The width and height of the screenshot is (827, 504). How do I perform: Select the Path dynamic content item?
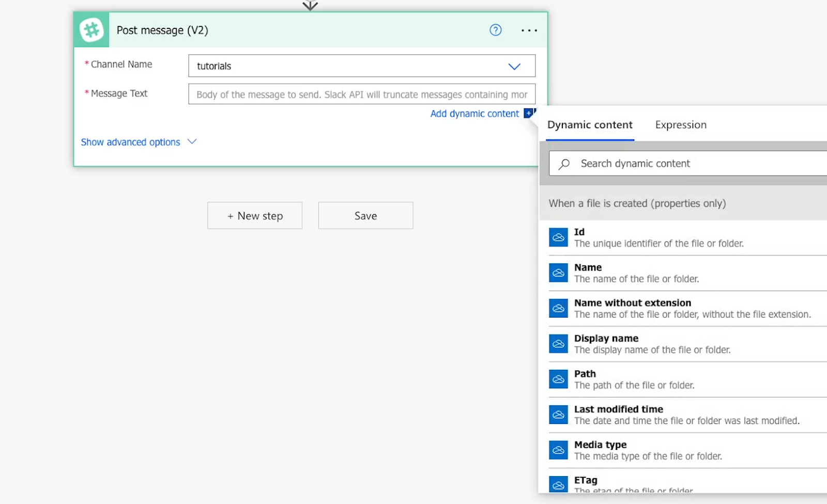(687, 380)
